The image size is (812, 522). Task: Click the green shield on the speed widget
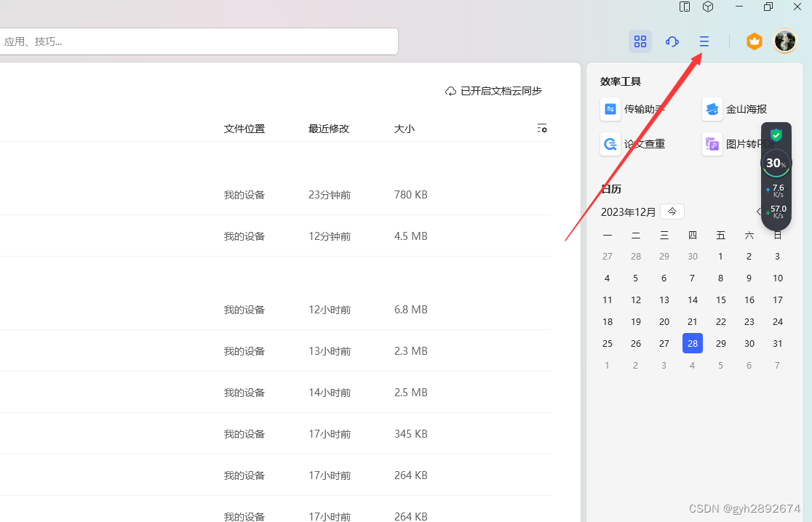pos(776,134)
